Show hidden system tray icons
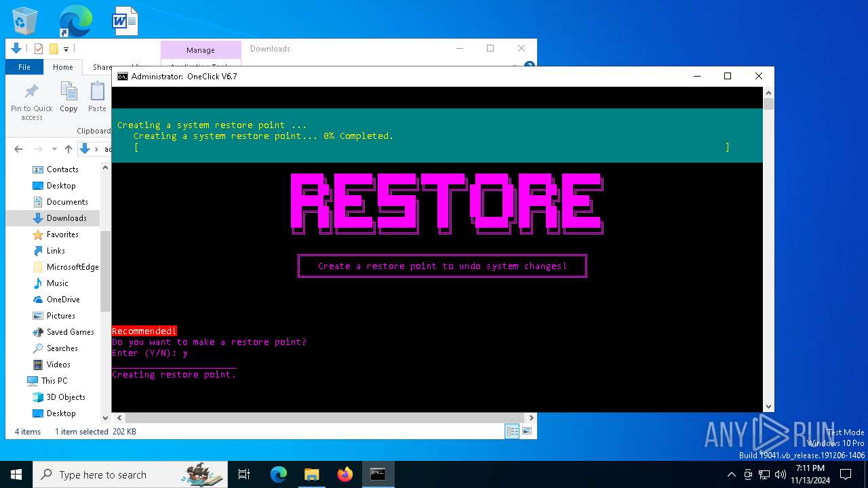This screenshot has height=488, width=868. tap(731, 474)
